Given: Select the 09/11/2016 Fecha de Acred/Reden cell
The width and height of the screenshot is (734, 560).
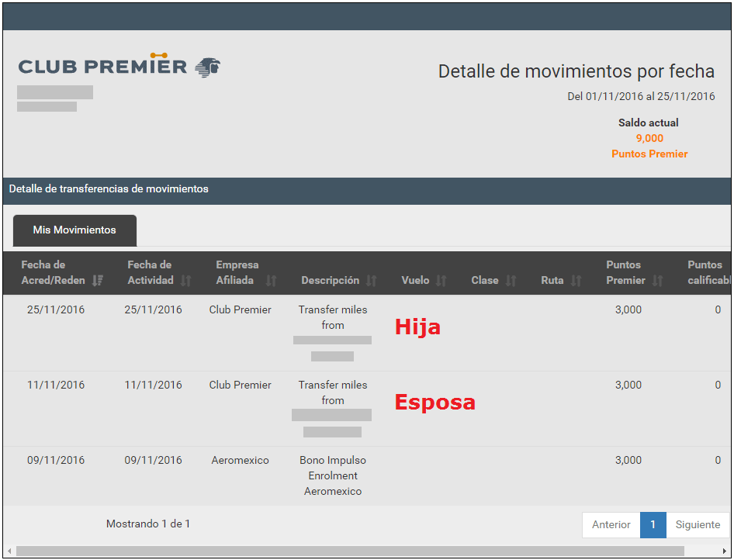Looking at the screenshot, I should [56, 461].
